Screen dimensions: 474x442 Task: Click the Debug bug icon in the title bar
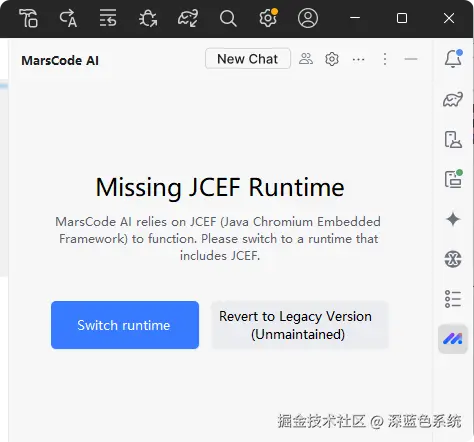tap(148, 18)
